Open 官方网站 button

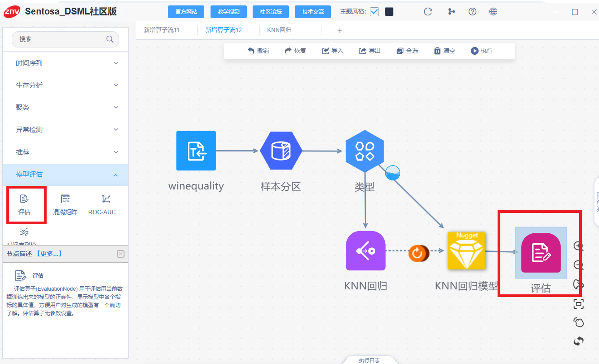point(186,12)
